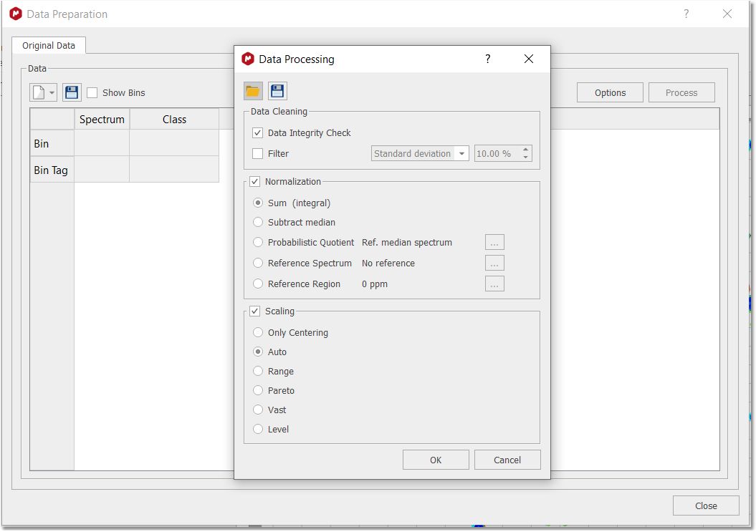Enable the Filter checkbox
756x532 pixels.
258,154
